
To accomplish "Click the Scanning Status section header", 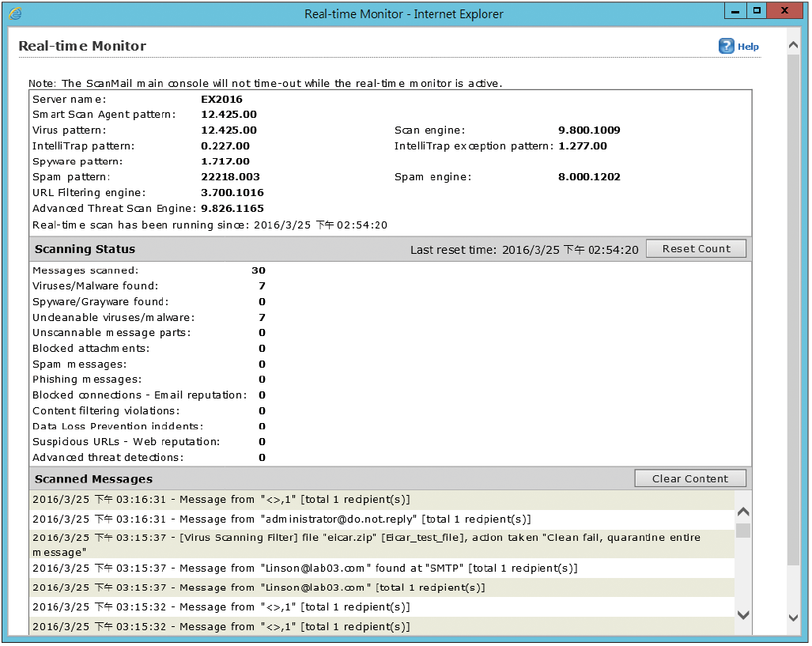I will (85, 249).
